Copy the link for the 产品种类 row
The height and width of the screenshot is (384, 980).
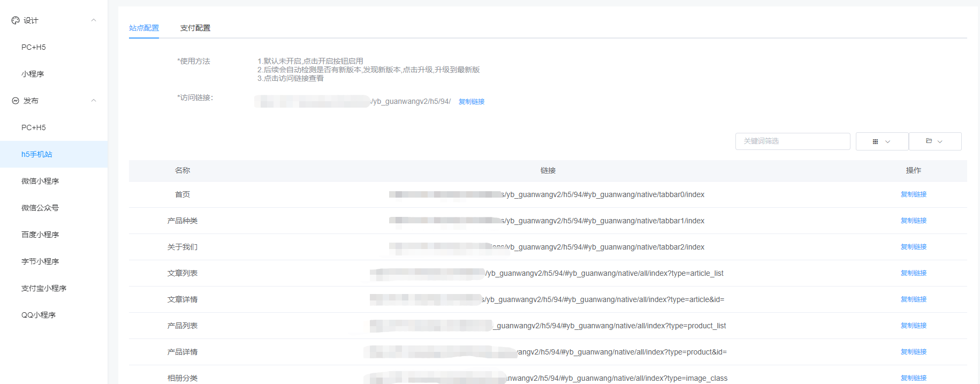pyautogui.click(x=913, y=221)
